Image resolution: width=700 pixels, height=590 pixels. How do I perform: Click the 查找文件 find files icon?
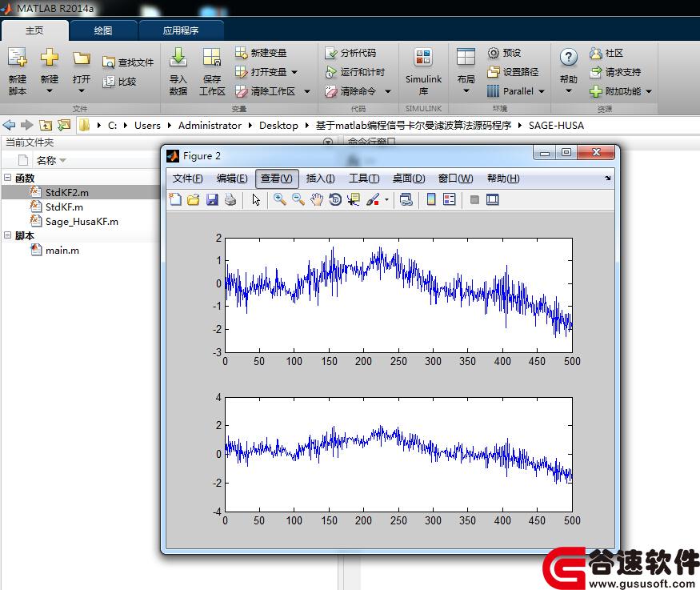click(109, 62)
